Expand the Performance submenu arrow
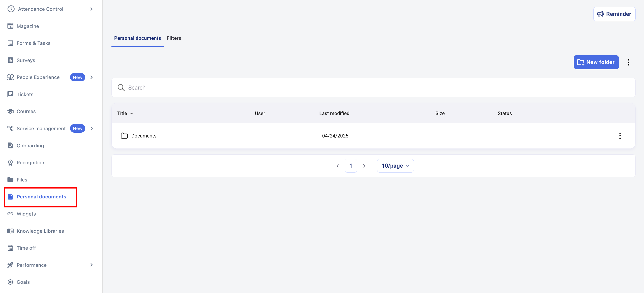Viewport: 644px width, 293px height. tap(91, 265)
